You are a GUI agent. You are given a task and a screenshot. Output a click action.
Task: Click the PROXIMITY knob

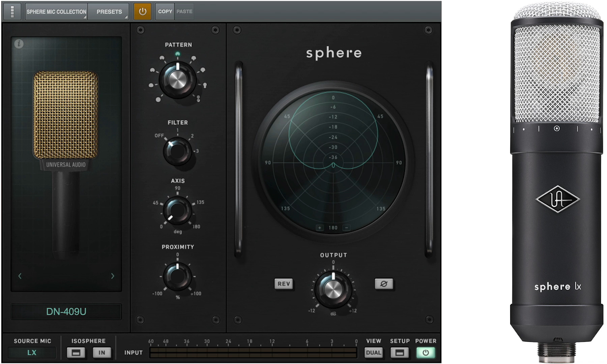coord(177,277)
